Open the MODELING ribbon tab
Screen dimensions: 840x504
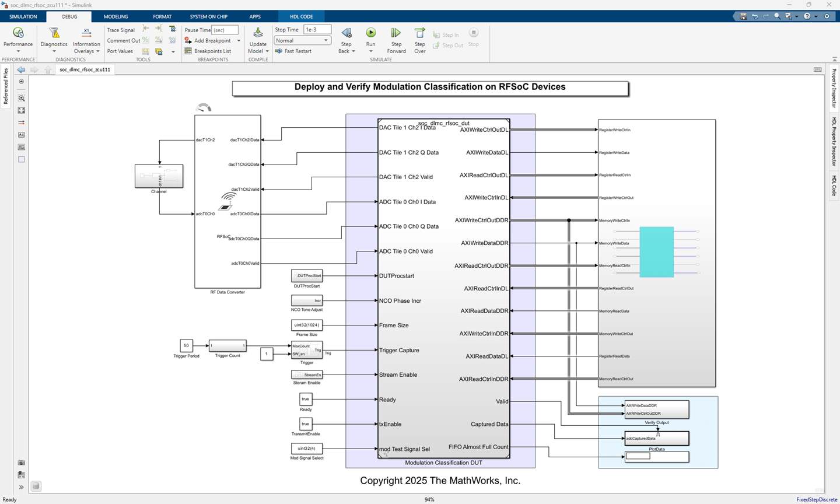tap(116, 17)
